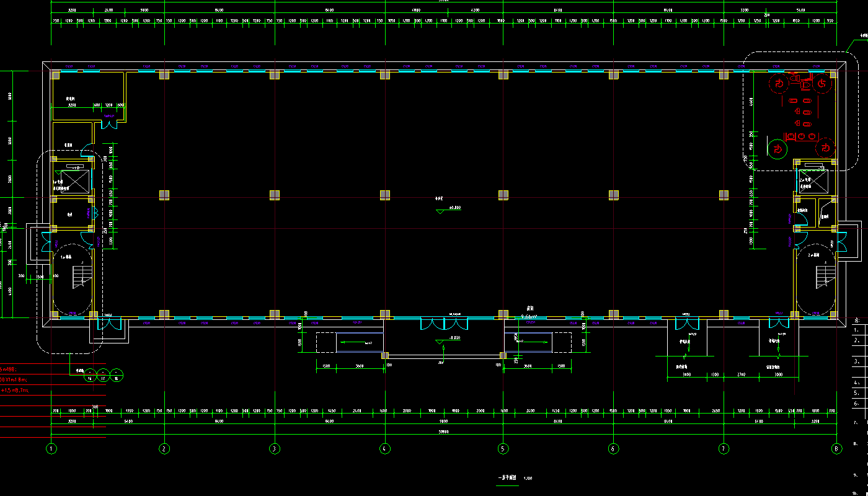
Task: Click detail index bubble number 16
Action: (x=90, y=374)
